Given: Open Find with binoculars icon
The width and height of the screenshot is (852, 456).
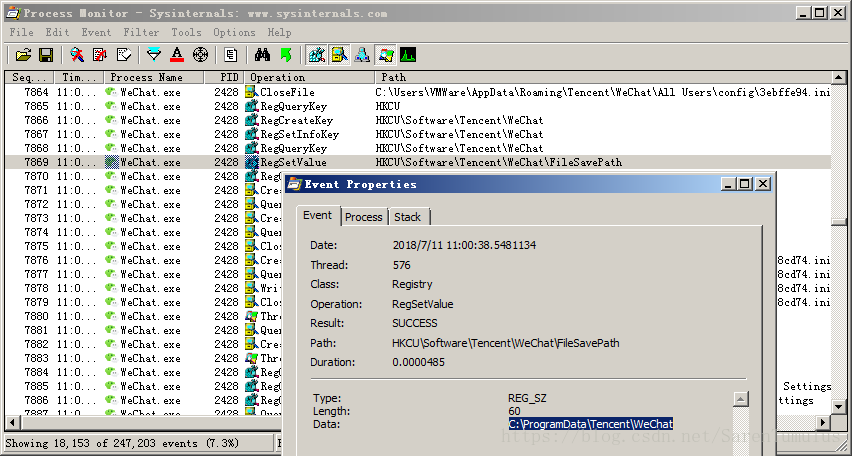Looking at the screenshot, I should point(262,54).
